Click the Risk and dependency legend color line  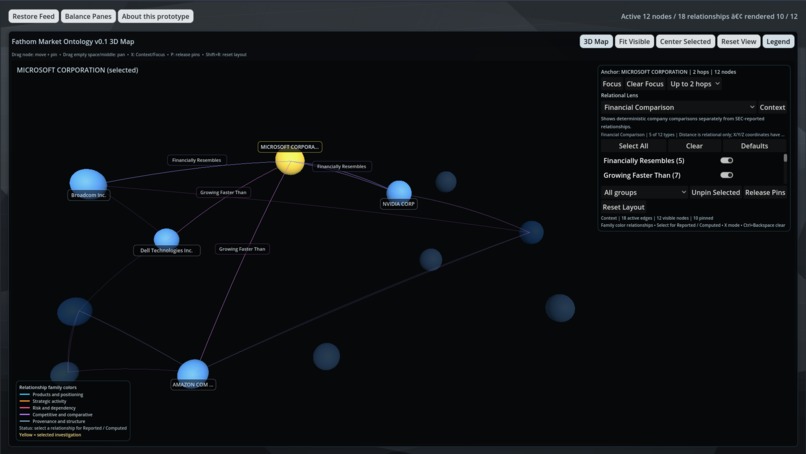pos(24,408)
